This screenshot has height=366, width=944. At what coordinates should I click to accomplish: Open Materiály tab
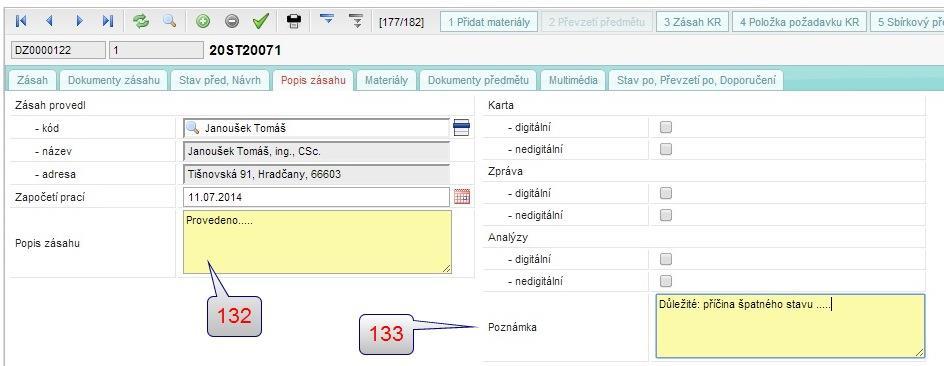(386, 80)
